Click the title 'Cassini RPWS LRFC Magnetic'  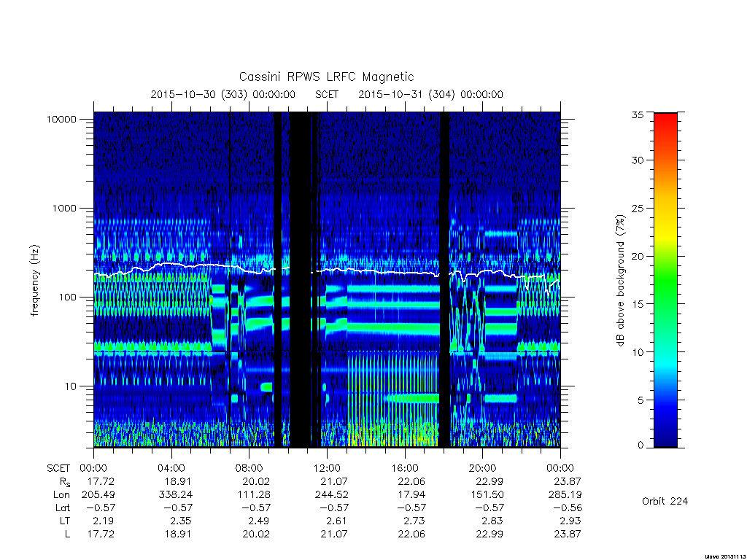pyautogui.click(x=326, y=77)
